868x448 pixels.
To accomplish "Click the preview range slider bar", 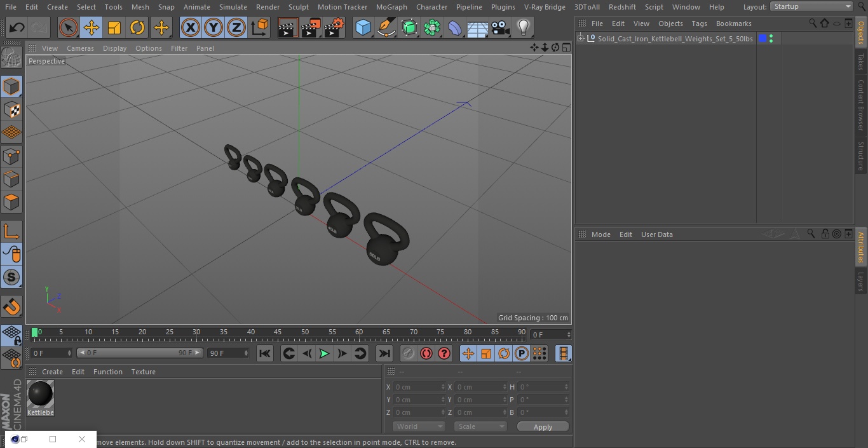I will [x=140, y=353].
